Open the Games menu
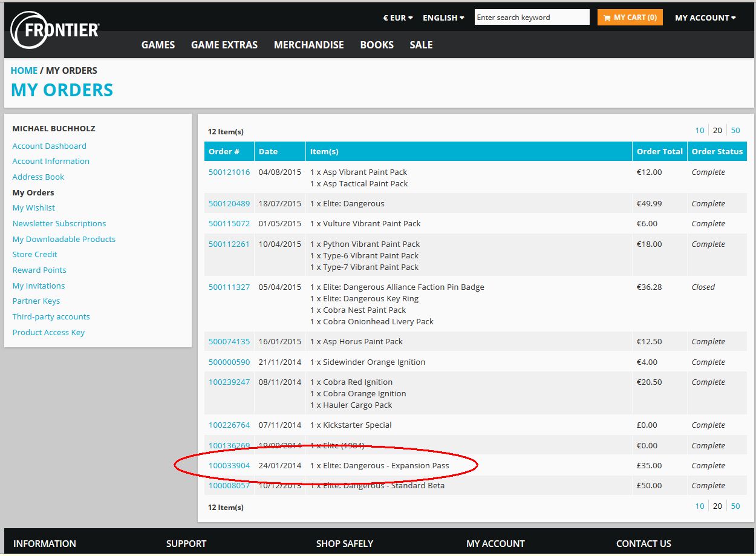Screen dimensions: 756x556 (158, 45)
